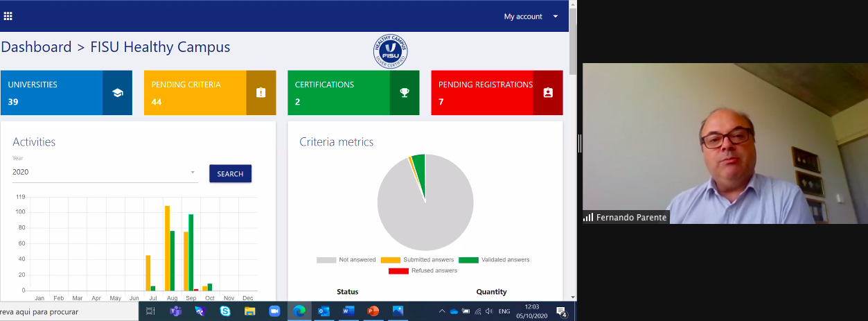Click the Activities heading text
This screenshot has width=868, height=321.
34,142
